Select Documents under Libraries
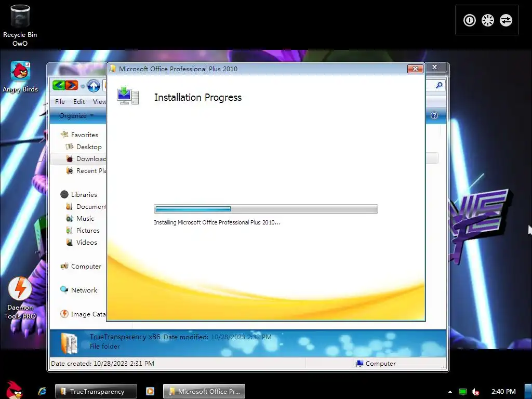The width and height of the screenshot is (532, 399). point(86,206)
